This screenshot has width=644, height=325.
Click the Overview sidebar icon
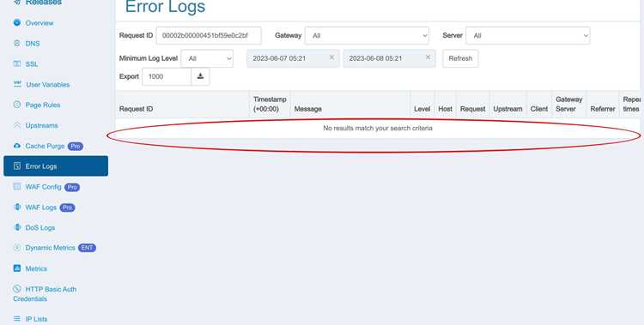(x=17, y=22)
